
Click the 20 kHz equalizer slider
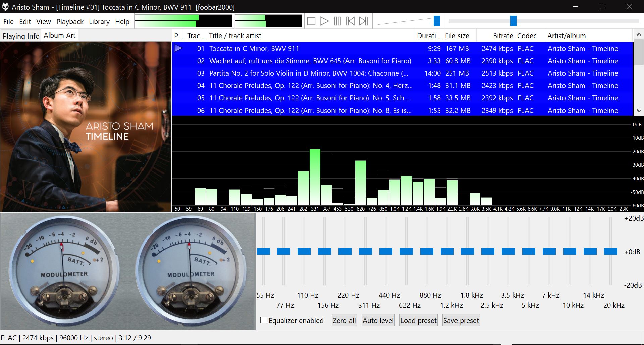(x=611, y=251)
